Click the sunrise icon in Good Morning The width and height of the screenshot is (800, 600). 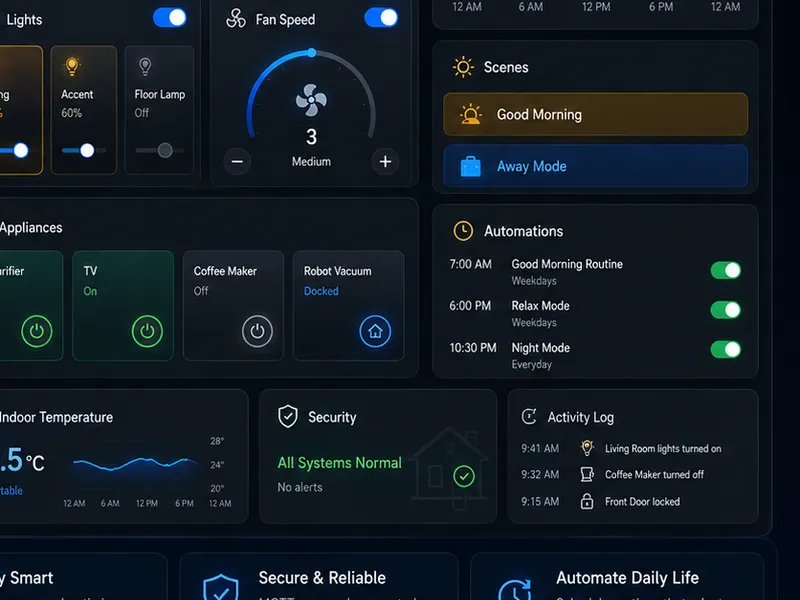[470, 114]
